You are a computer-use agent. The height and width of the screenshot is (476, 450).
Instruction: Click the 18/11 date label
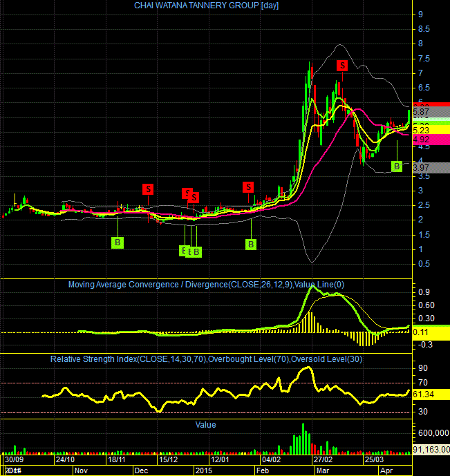click(x=117, y=459)
